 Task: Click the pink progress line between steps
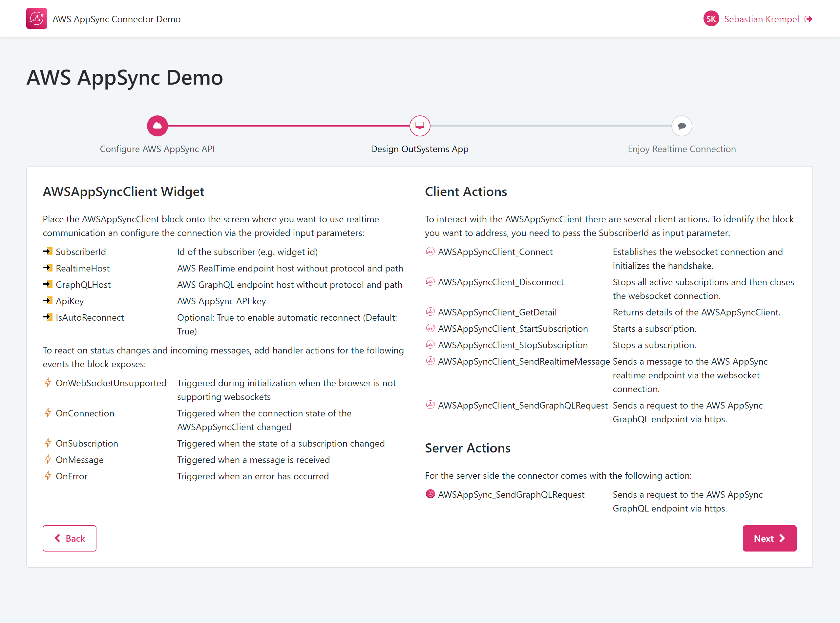coord(289,126)
